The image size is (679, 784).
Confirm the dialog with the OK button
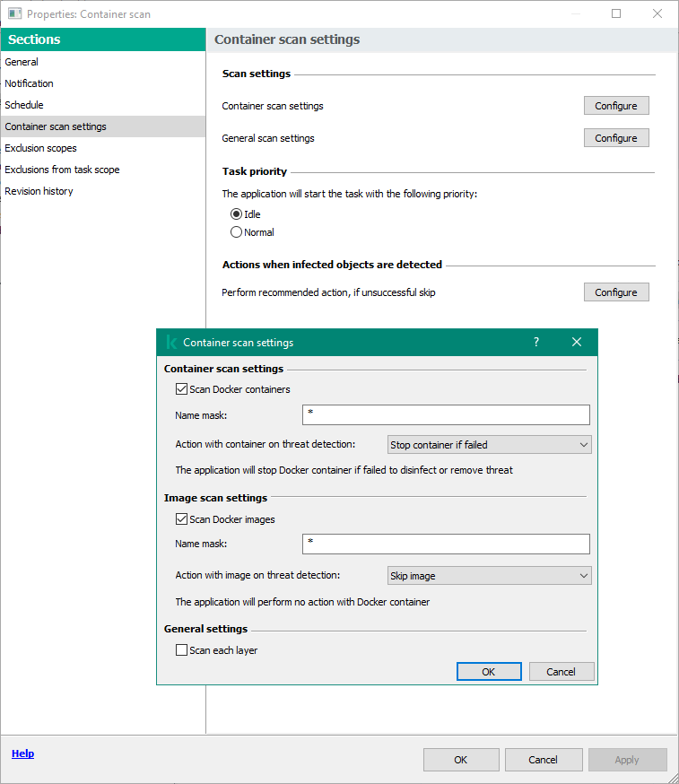pyautogui.click(x=489, y=672)
